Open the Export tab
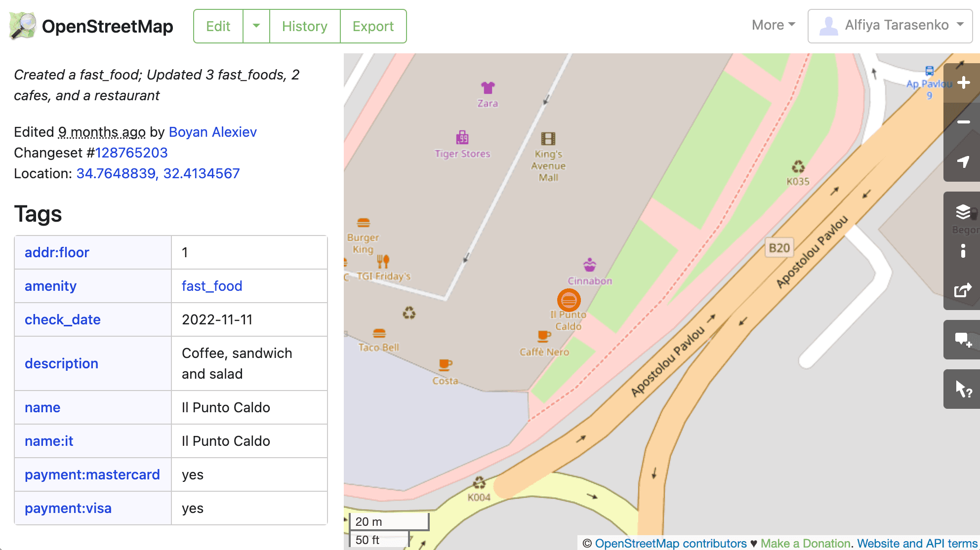This screenshot has height=550, width=980. [x=373, y=26]
